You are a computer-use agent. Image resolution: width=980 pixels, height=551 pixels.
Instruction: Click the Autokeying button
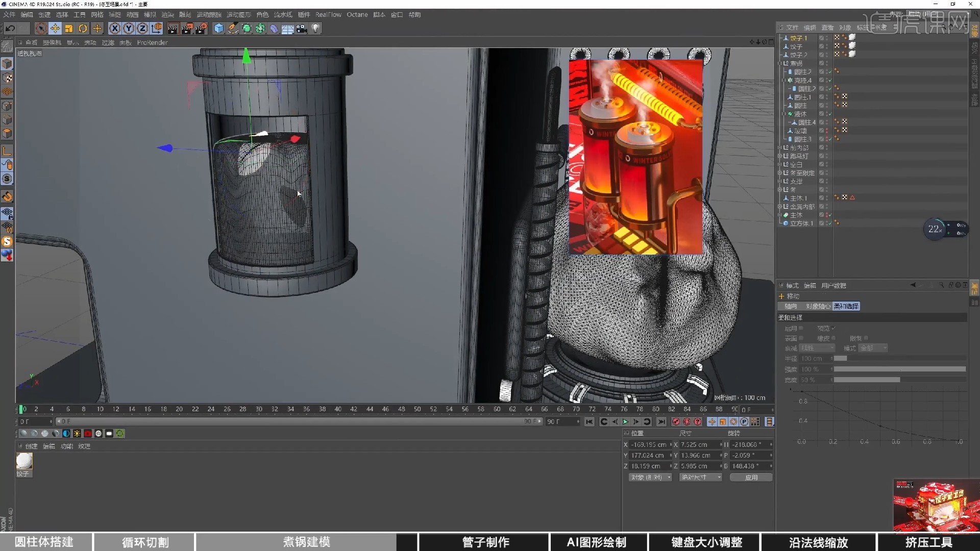click(687, 422)
